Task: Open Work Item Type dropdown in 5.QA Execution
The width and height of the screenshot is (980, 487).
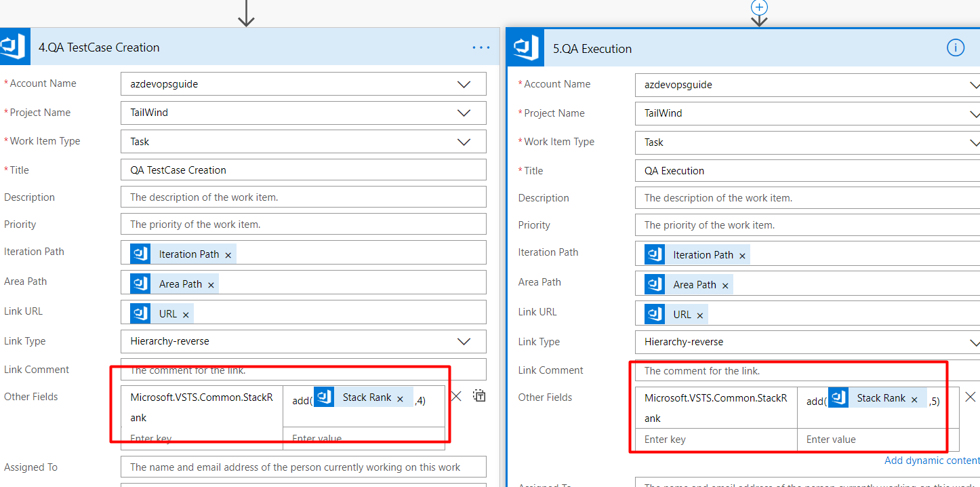Action: [x=975, y=142]
